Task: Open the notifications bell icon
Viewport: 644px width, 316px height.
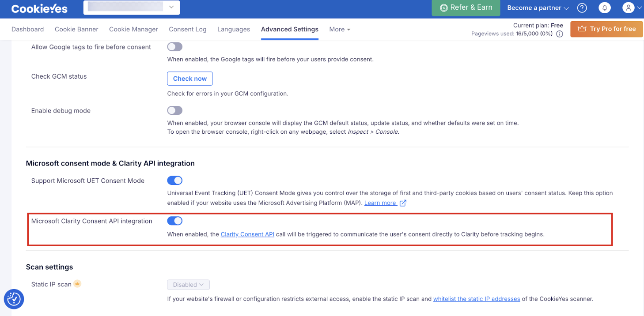Action: [x=605, y=8]
